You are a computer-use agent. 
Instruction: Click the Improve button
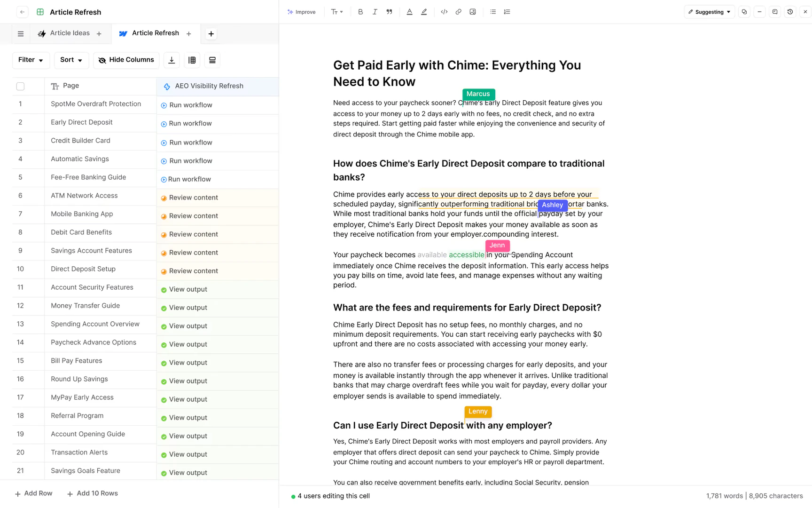pos(302,12)
